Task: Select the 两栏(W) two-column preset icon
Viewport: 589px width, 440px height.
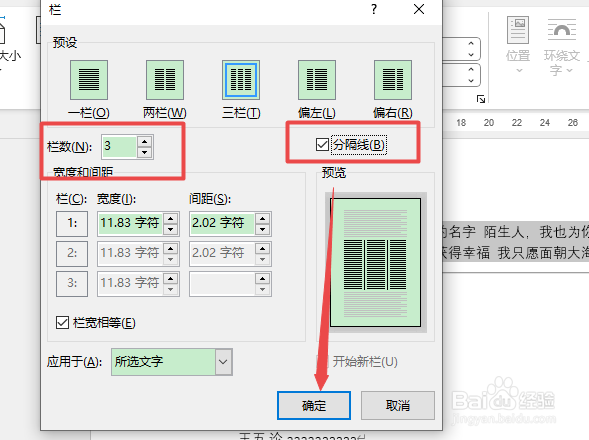Action: pyautogui.click(x=165, y=80)
